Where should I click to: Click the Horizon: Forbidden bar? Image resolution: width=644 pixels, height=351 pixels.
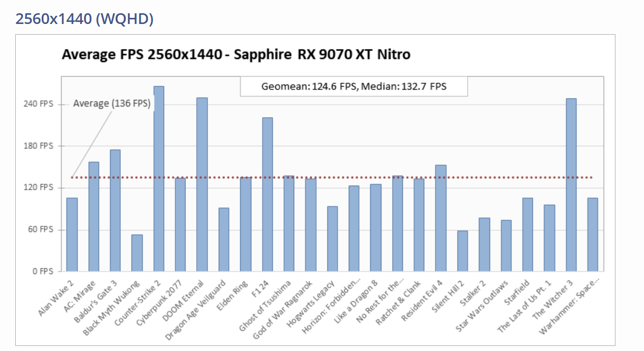click(x=354, y=229)
